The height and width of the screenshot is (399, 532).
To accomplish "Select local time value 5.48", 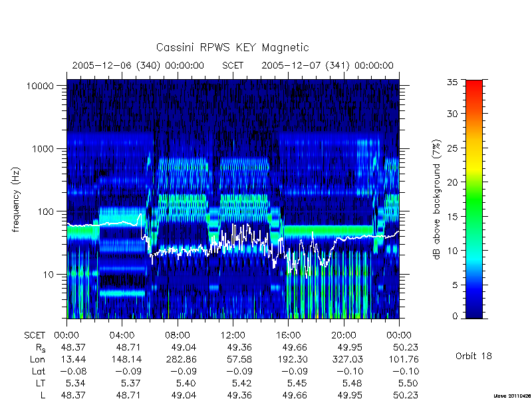I will (x=352, y=384).
